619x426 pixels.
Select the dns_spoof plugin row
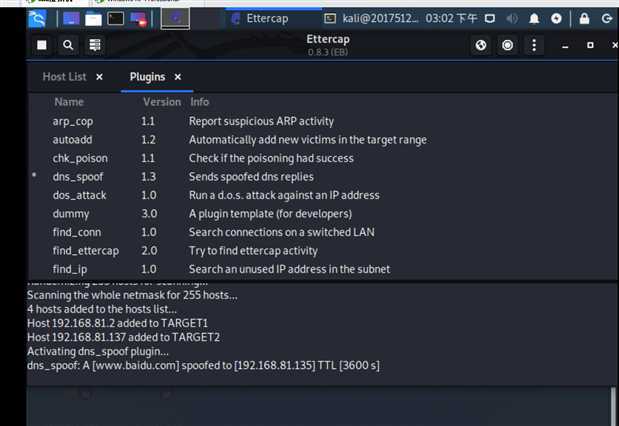(323, 176)
